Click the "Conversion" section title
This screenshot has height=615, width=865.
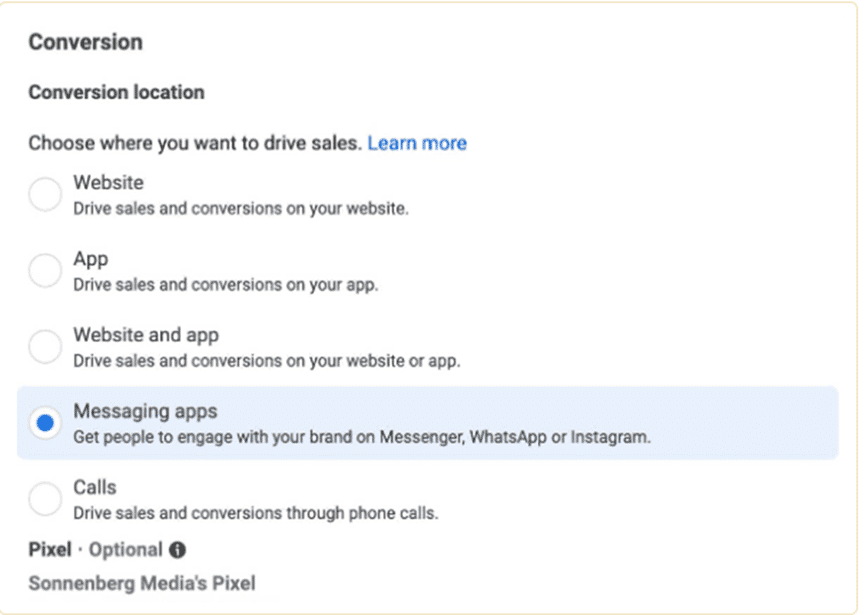pos(85,42)
